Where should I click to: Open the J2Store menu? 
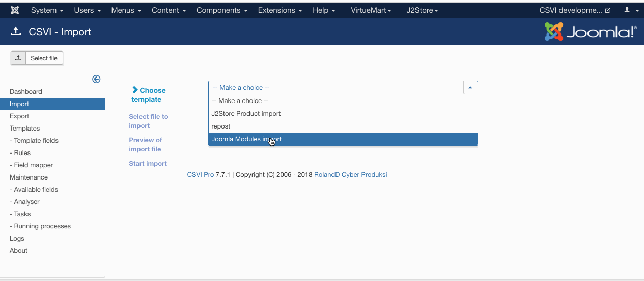(422, 10)
